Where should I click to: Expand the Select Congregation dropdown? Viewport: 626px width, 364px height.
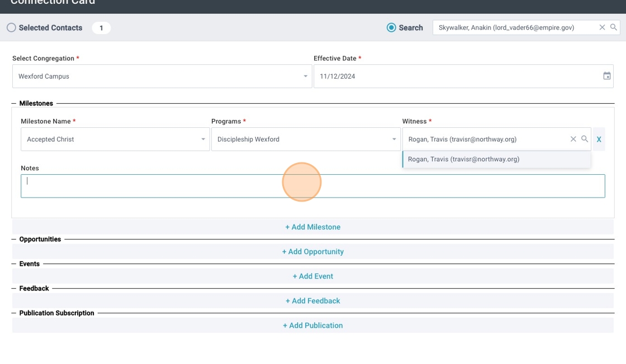[305, 76]
